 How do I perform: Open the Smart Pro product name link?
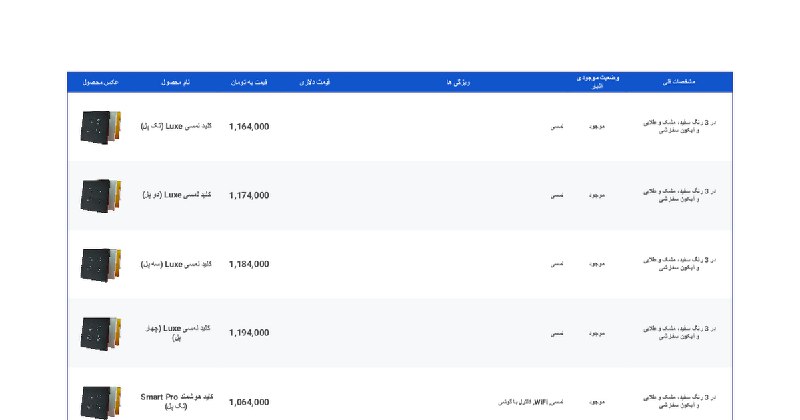(x=176, y=401)
